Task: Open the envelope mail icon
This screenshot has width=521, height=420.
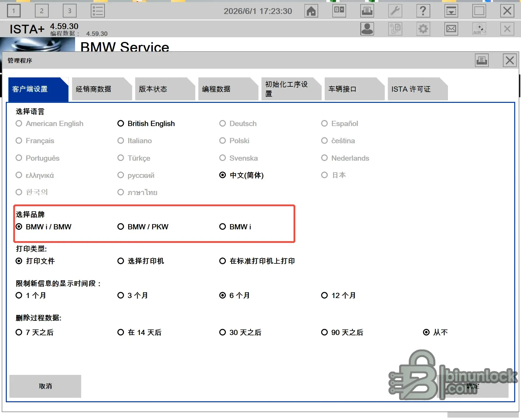Action: [451, 29]
